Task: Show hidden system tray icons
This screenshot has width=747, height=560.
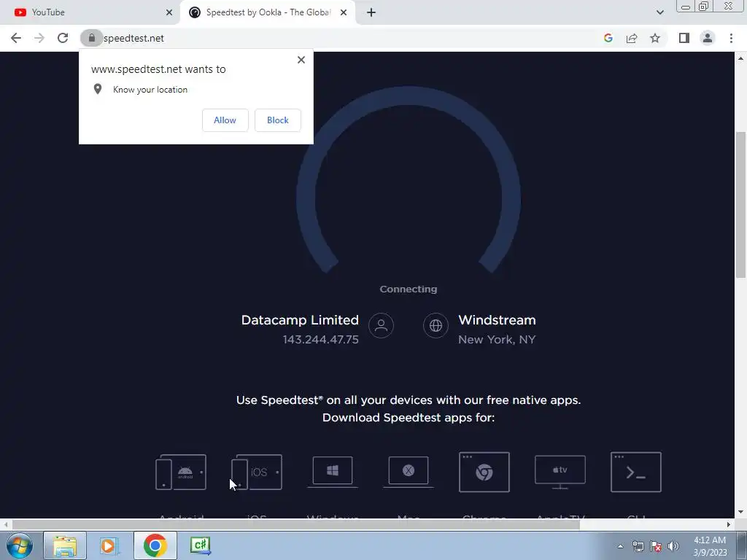Action: pos(620,546)
